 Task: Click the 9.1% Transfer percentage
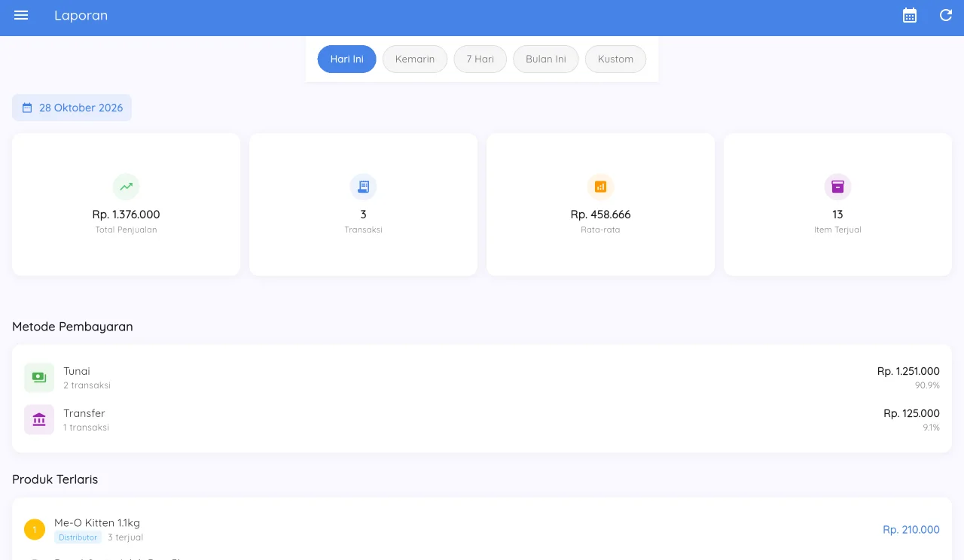point(931,428)
